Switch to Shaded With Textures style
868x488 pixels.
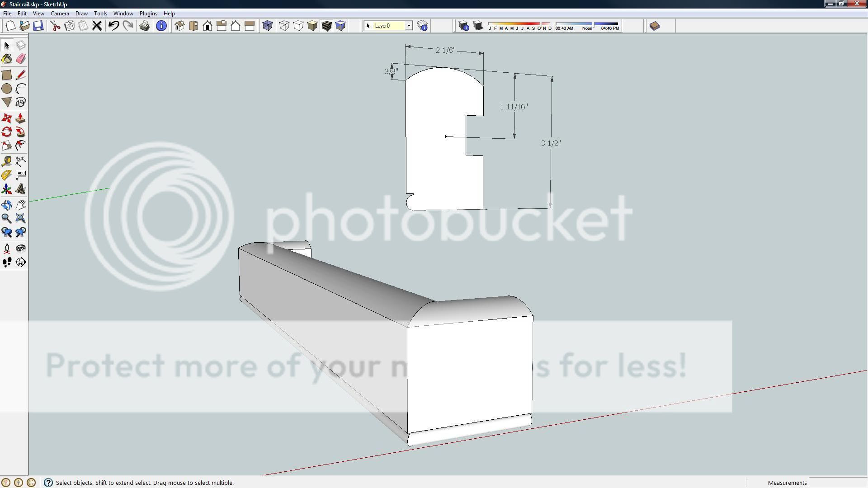point(327,26)
